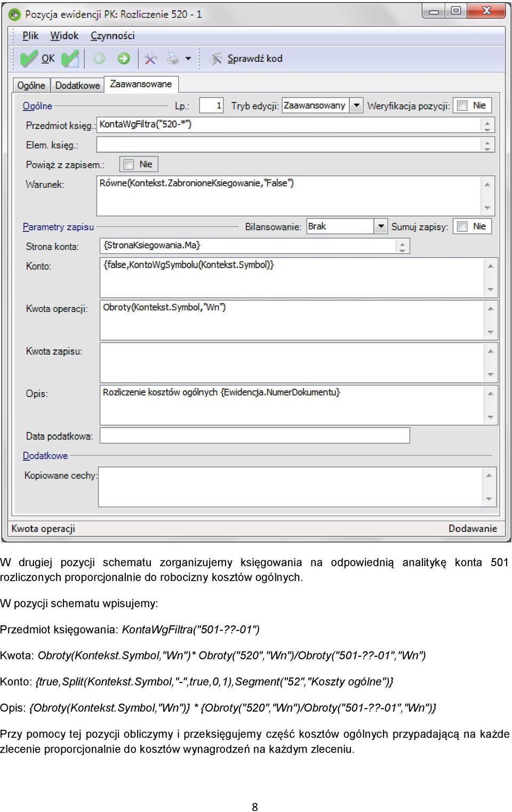512x812 pixels.
Task: Toggle the Weryfikacja pozycji checkbox
Action: coord(462,106)
